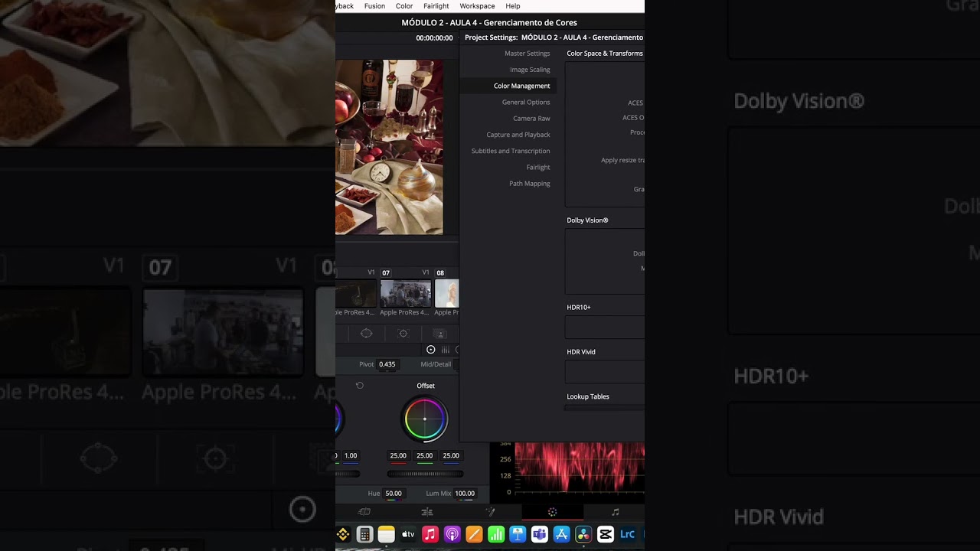This screenshot has width=980, height=551.
Task: Go to the Color page icon
Action: pos(552,512)
